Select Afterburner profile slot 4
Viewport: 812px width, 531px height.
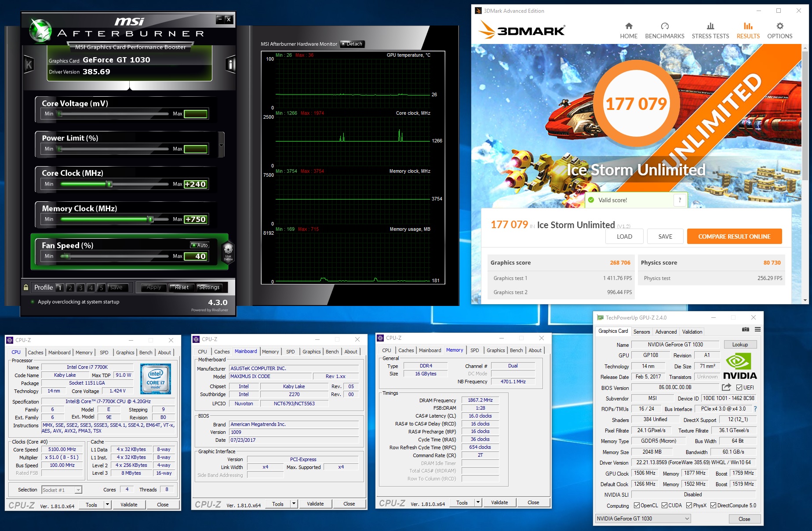[91, 287]
